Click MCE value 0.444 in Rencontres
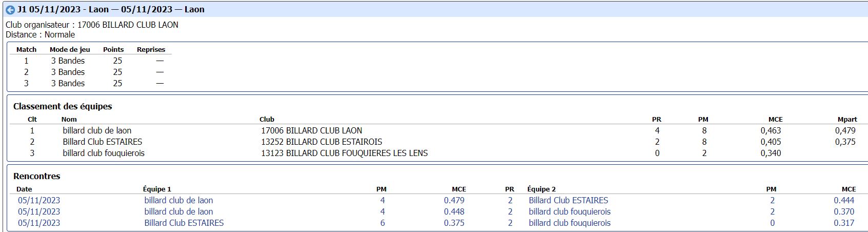The height and width of the screenshot is (232, 868). 844,201
